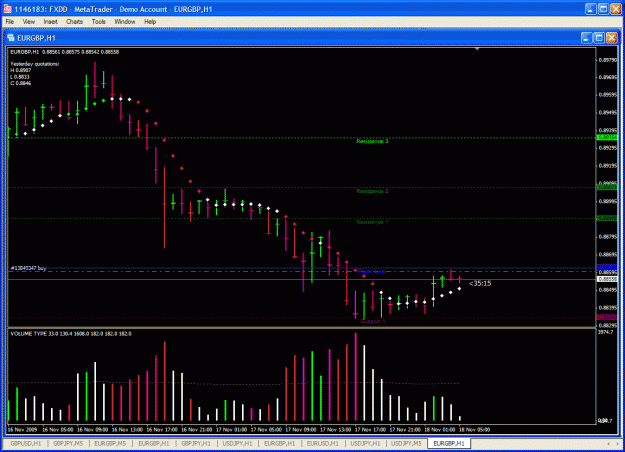Click the Resistance 3 level label

click(372, 141)
